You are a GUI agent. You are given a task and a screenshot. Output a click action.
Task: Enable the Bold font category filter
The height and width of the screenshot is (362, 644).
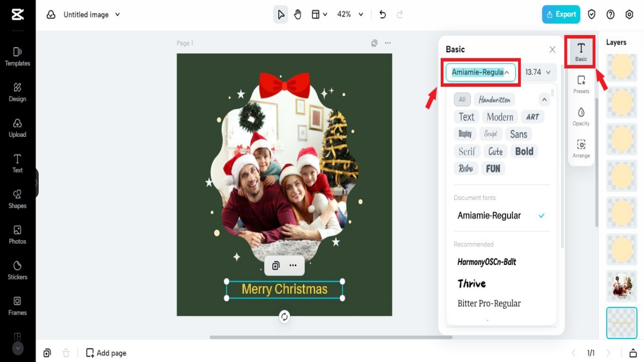[x=524, y=151]
